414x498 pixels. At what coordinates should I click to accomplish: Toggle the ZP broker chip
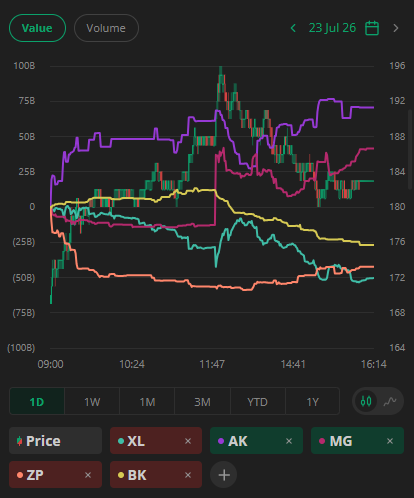(55, 475)
